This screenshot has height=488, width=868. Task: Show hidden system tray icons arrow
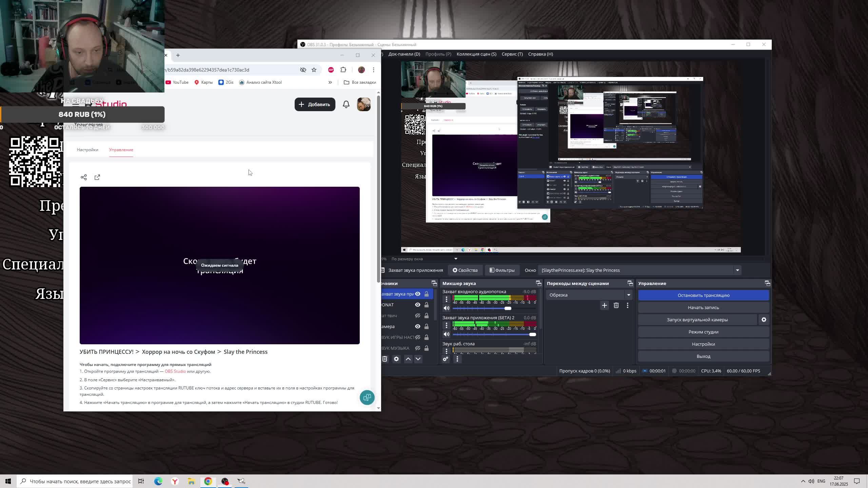point(803,481)
